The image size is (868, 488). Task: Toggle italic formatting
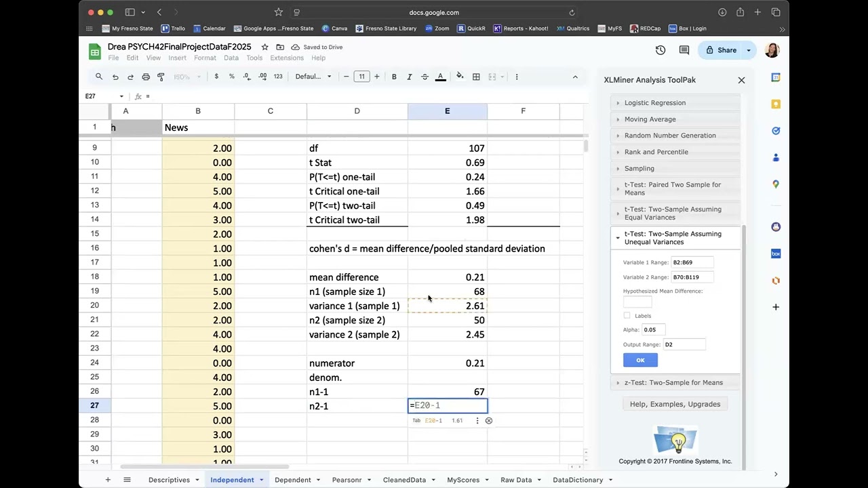(x=409, y=77)
